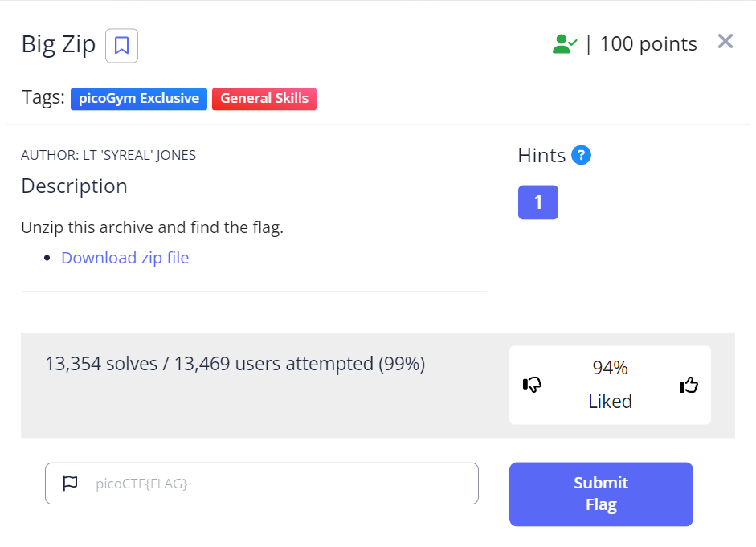The image size is (756, 547).
Task: Click the thumbs up icon
Action: (689, 385)
